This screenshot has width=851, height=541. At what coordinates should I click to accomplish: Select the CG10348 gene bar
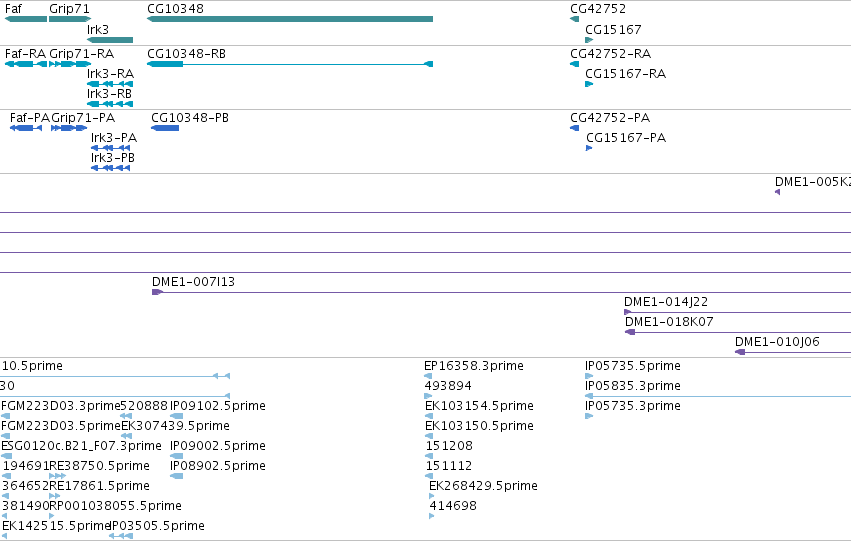(x=290, y=19)
